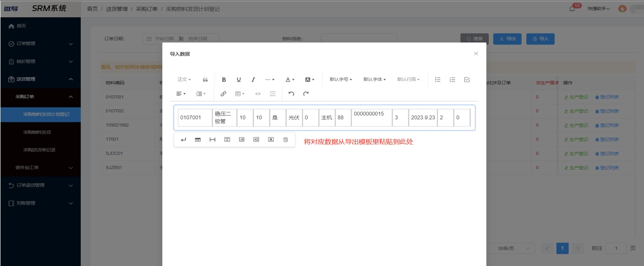Open the notification bell
Screen dimensions: 644x266
[x=572, y=9]
